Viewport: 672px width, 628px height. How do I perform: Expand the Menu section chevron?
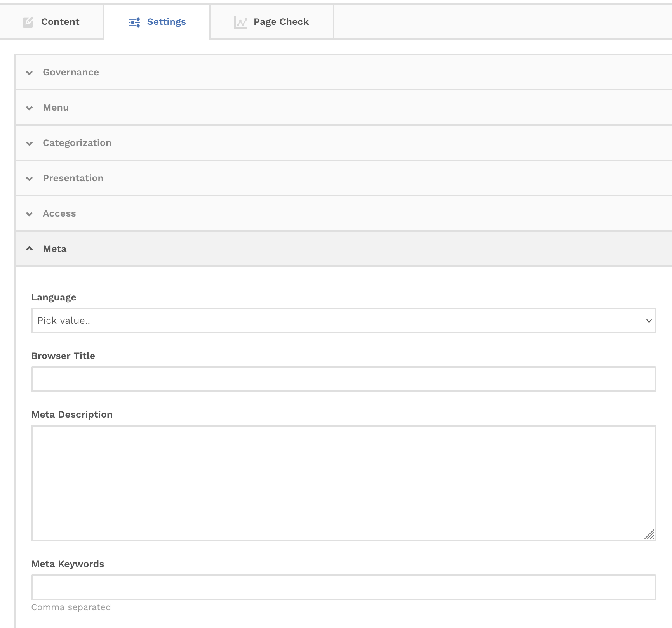click(30, 108)
